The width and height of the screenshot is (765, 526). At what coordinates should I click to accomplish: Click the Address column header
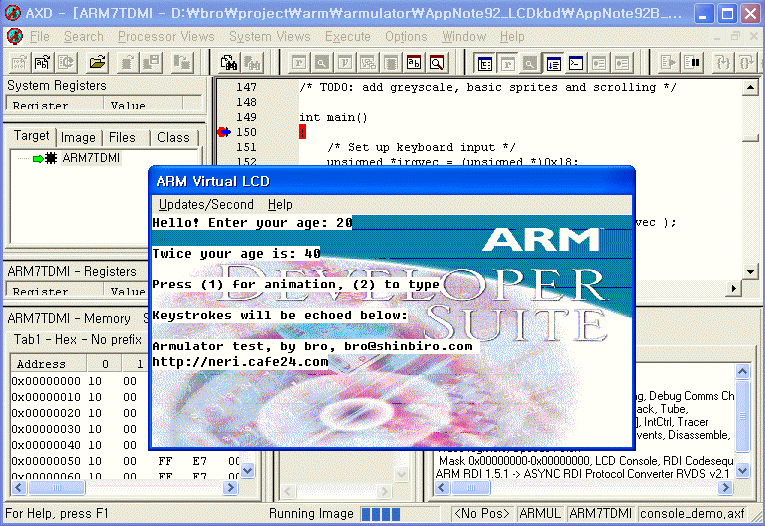[48, 364]
